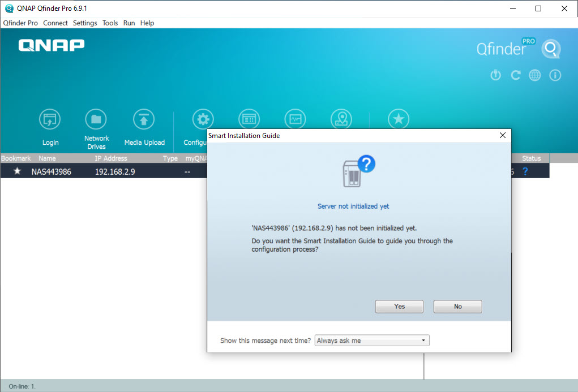Image resolution: width=578 pixels, height=392 pixels.
Task: Select the NAS443986 device name
Action: 52,172
